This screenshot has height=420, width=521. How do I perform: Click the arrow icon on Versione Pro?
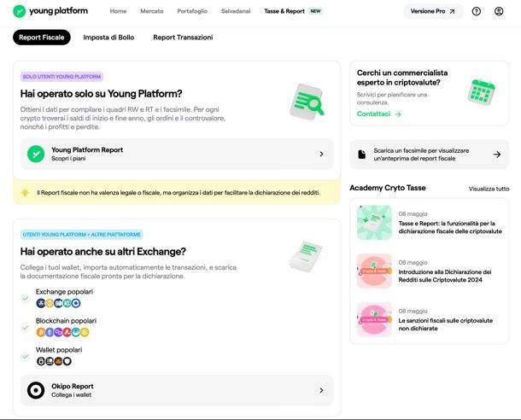point(452,11)
